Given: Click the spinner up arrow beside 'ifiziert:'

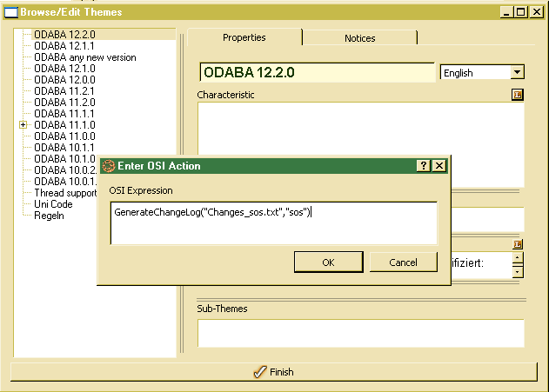Looking at the screenshot, I should click(518, 256).
